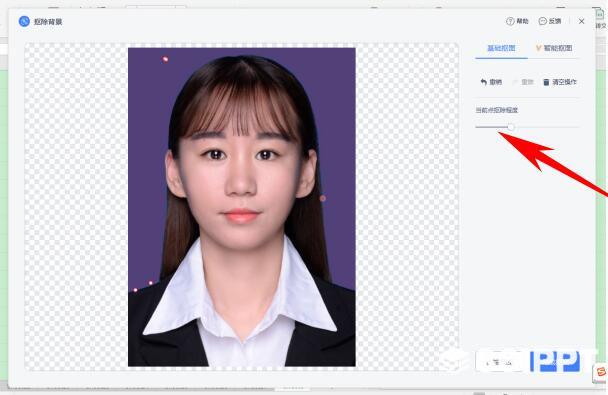Click the blue 抠除背景 logo icon

24,21
